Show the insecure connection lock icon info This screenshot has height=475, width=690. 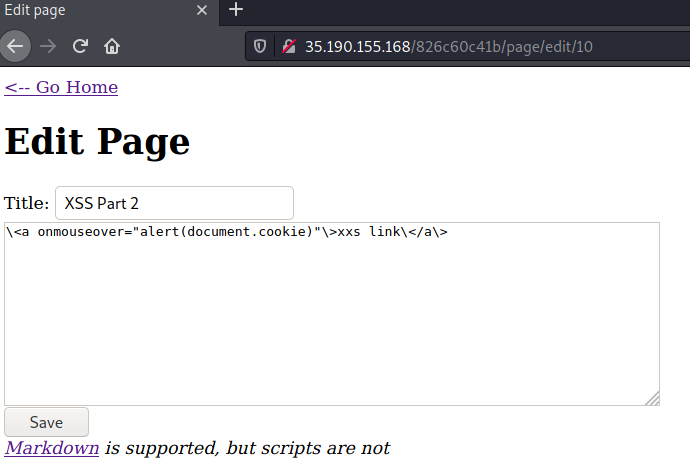289,46
